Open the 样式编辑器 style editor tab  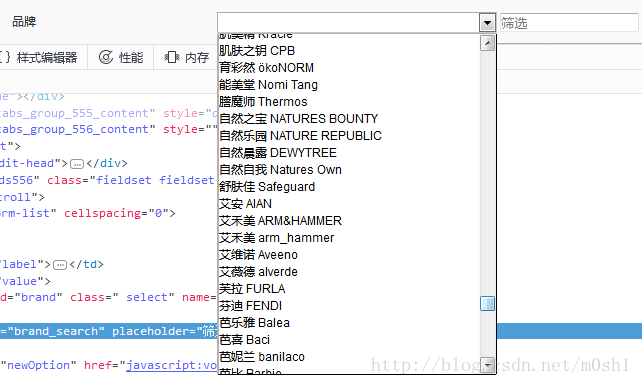coord(42,57)
